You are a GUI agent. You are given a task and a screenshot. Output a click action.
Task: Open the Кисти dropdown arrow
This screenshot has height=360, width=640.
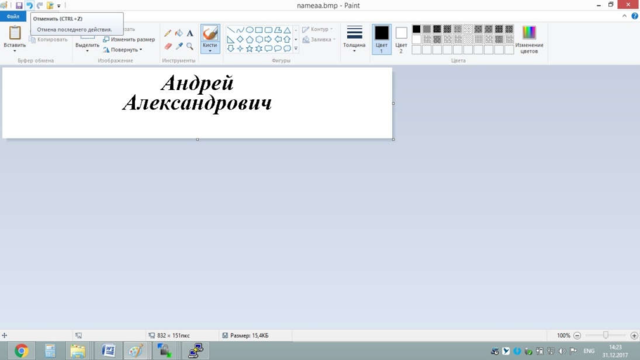point(210,51)
